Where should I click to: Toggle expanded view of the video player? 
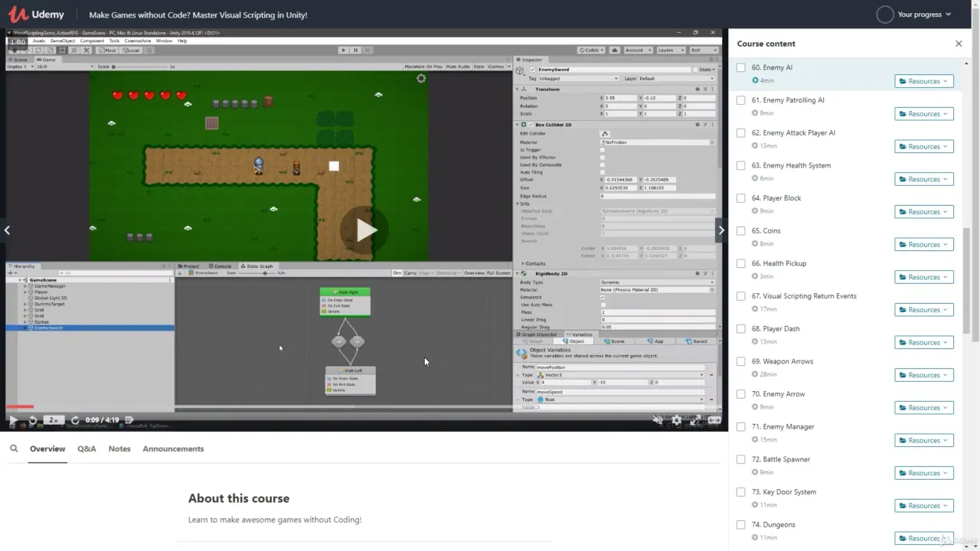[714, 419]
